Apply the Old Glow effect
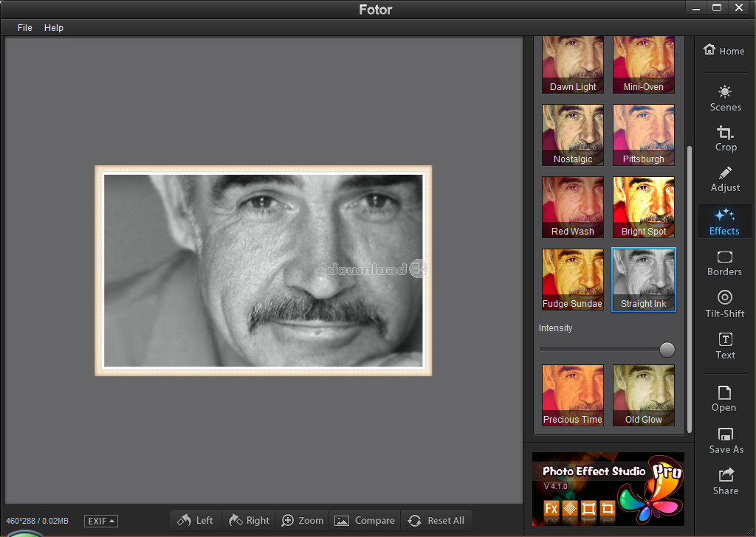The width and height of the screenshot is (756, 537). 644,395
